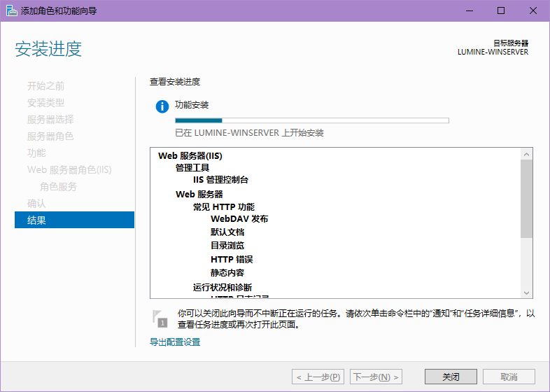Maximize the wizard window
Image resolution: width=550 pixels, height=392 pixels.
pyautogui.click(x=501, y=10)
